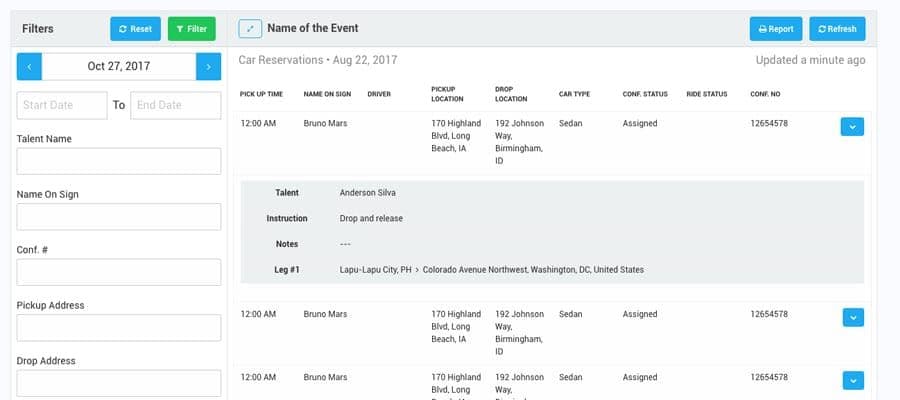Screen dimensions: 900x400
Task: Click first row's 192 Johnson Way drop location
Action: pyautogui.click(x=519, y=142)
